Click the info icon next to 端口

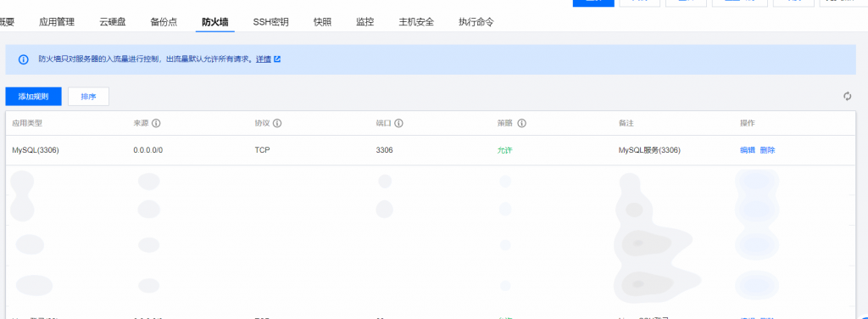[x=398, y=123]
